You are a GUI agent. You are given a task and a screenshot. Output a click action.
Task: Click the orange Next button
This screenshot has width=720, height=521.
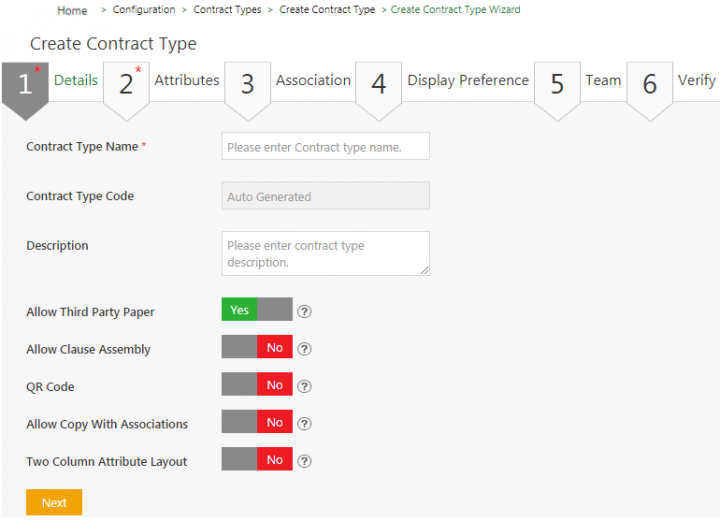click(x=54, y=502)
